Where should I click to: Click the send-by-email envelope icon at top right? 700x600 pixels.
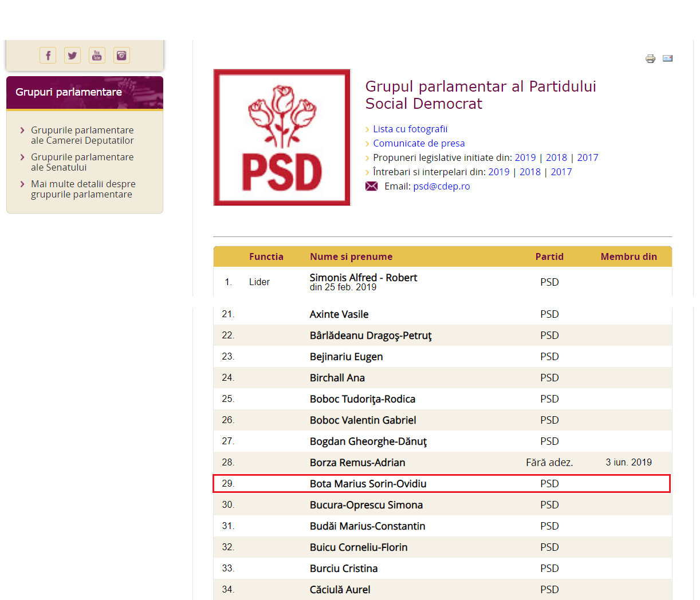tap(667, 58)
